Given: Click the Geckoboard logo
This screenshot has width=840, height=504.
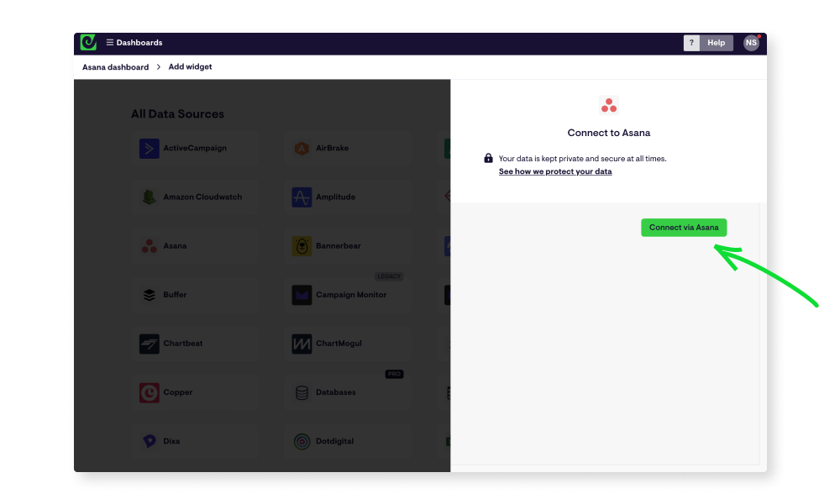Looking at the screenshot, I should point(88,42).
